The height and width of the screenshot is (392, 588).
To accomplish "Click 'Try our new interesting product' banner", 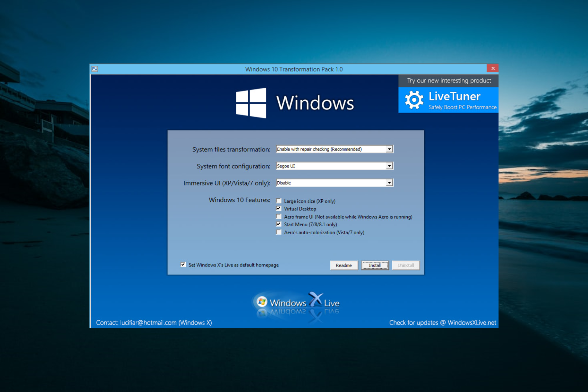I will (x=448, y=81).
